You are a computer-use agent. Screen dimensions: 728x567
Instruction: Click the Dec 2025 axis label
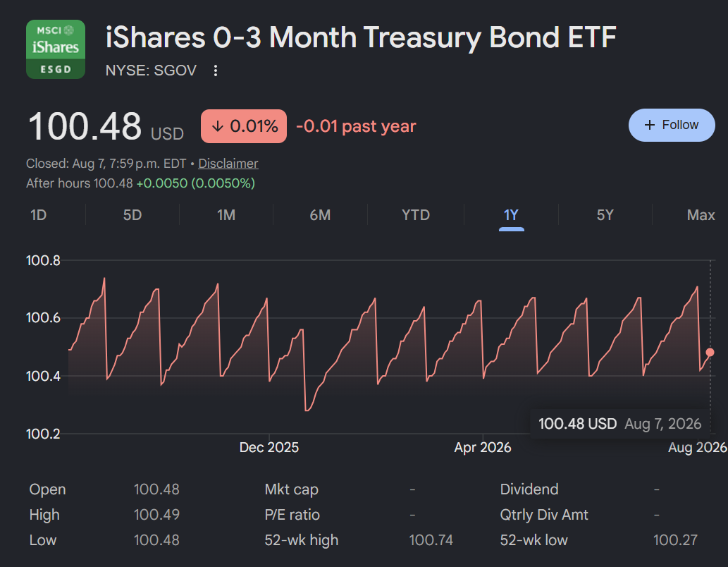tap(269, 447)
